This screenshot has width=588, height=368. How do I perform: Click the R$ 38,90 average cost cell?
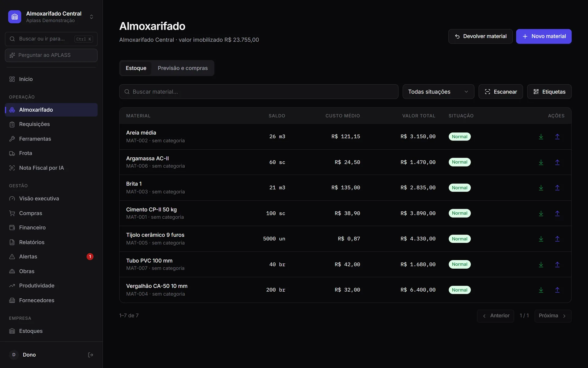click(x=347, y=213)
